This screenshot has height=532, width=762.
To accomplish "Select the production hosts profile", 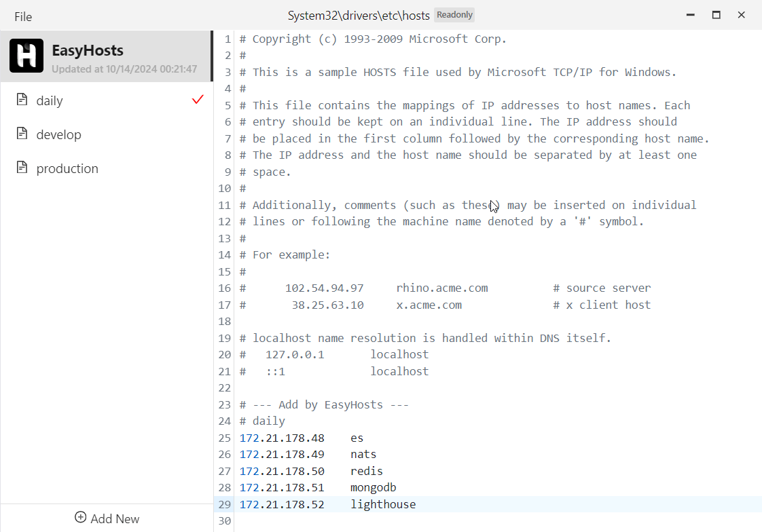I will 67,168.
